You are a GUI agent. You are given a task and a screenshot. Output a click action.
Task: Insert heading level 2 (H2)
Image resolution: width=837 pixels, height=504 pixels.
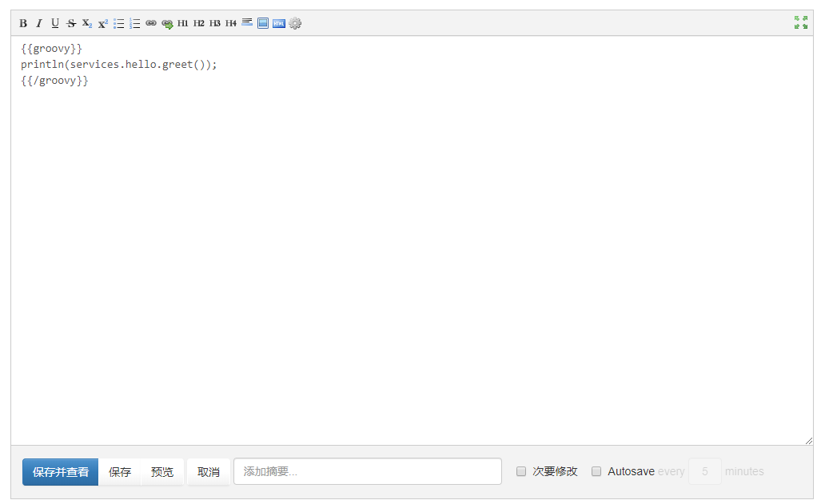coord(199,23)
